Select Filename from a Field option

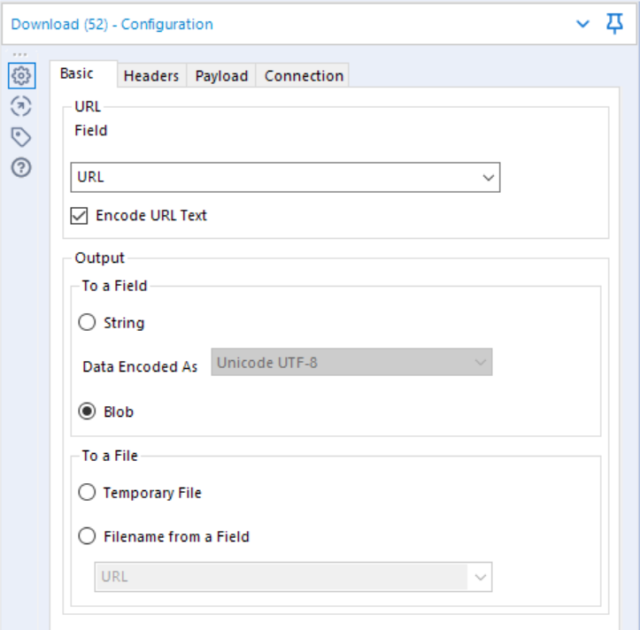(87, 537)
